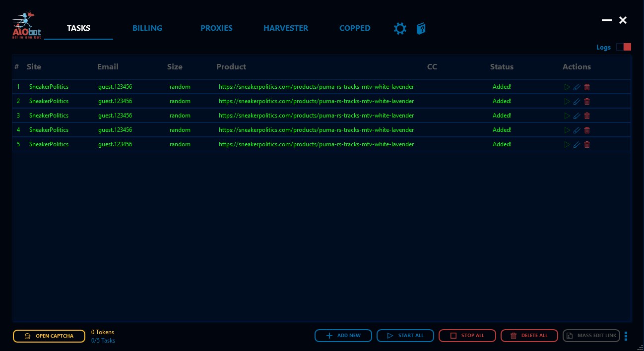Go to the Harvester tab
The width and height of the screenshot is (644, 351).
286,28
